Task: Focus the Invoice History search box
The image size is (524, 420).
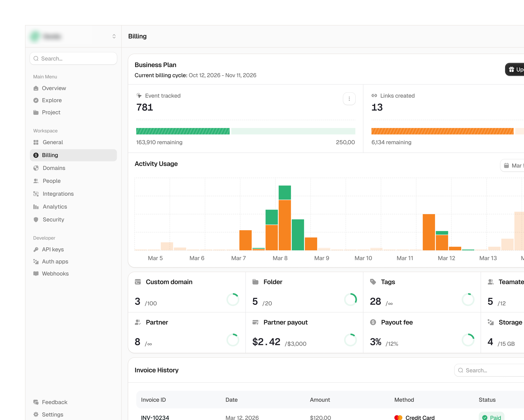Action: [489, 370]
